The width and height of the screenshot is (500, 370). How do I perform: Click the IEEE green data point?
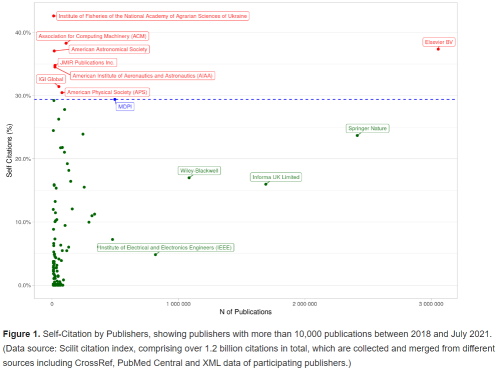[155, 254]
